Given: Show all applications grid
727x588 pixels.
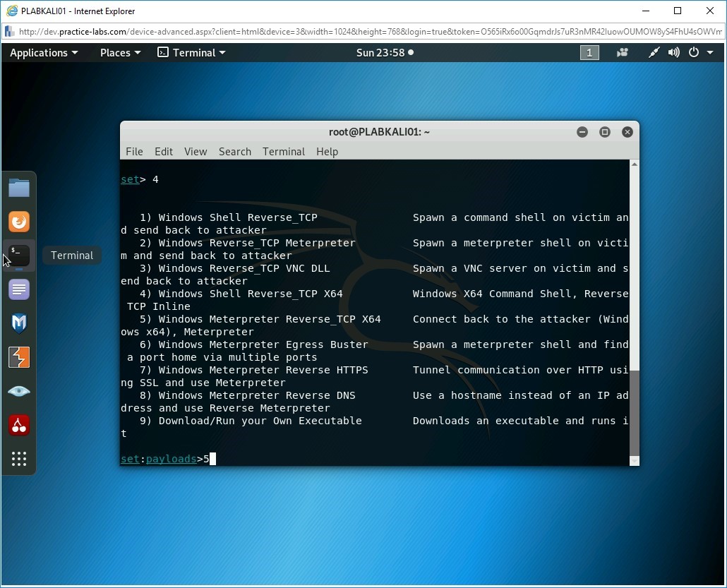Looking at the screenshot, I should click(x=19, y=459).
